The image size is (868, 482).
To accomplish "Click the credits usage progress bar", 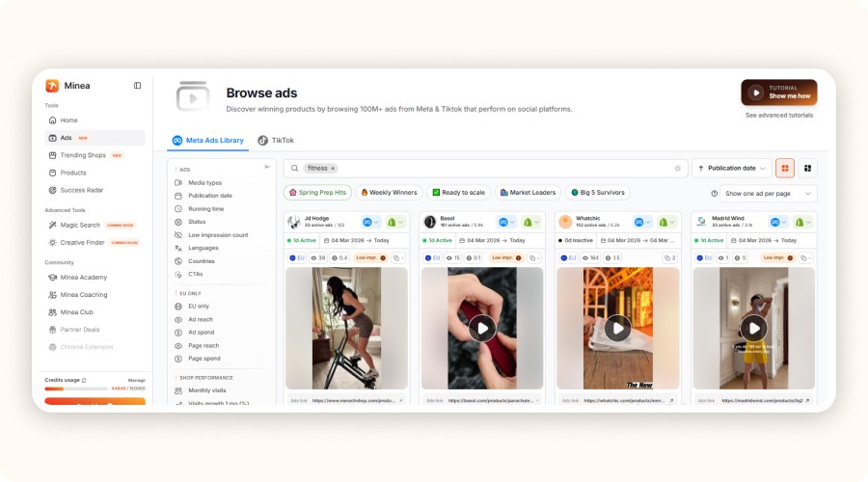I will (76, 389).
